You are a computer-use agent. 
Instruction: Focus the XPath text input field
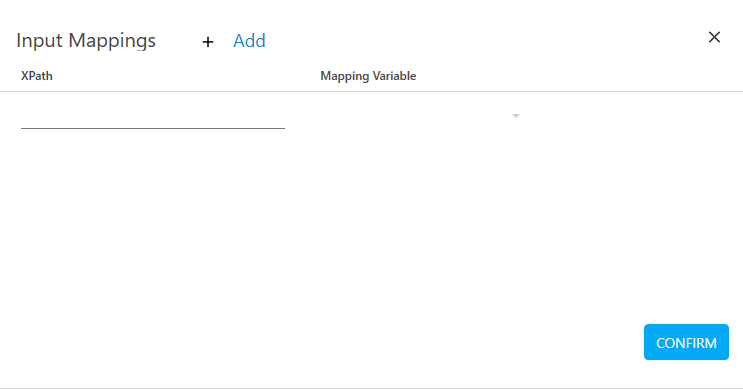[x=153, y=117]
